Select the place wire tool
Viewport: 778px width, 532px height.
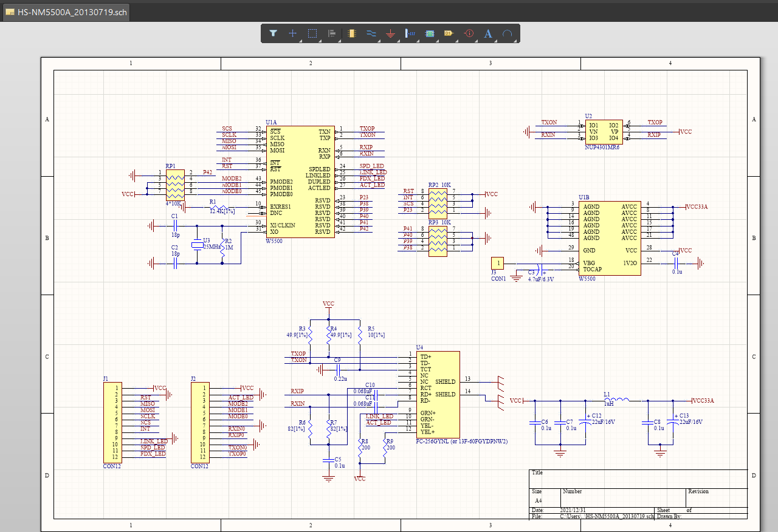click(371, 33)
